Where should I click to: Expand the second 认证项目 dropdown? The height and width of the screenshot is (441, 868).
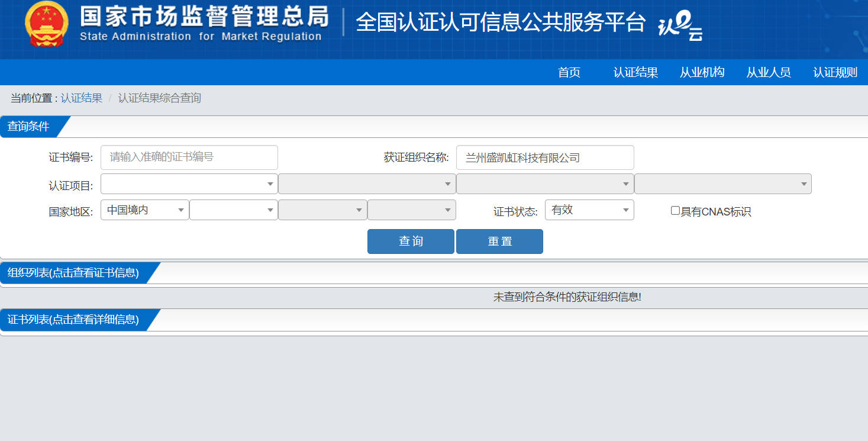[x=367, y=184]
